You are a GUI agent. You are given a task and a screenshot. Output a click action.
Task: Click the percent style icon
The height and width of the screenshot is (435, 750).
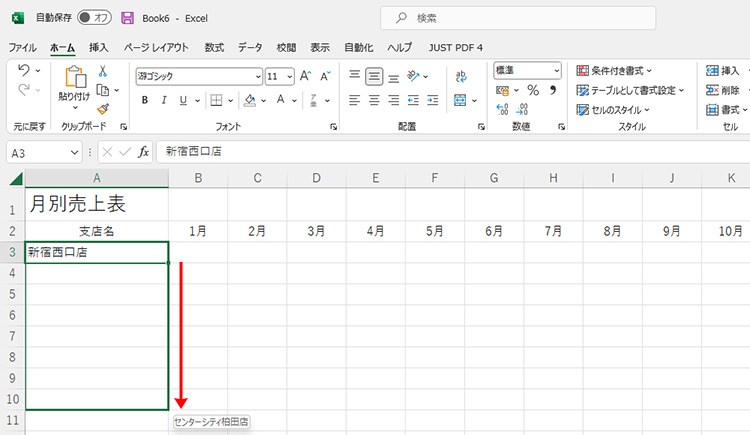[533, 90]
